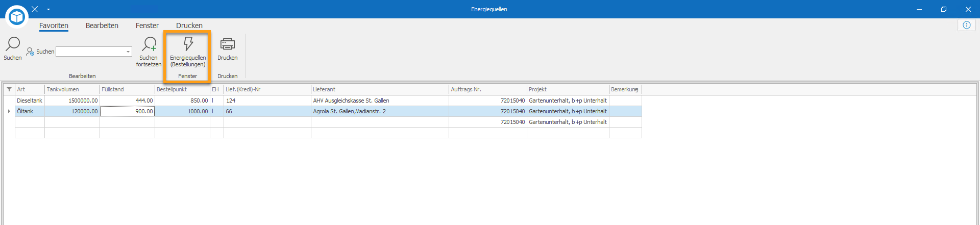
Task: Sort by the Bestellpunkt column header
Action: 182,89
